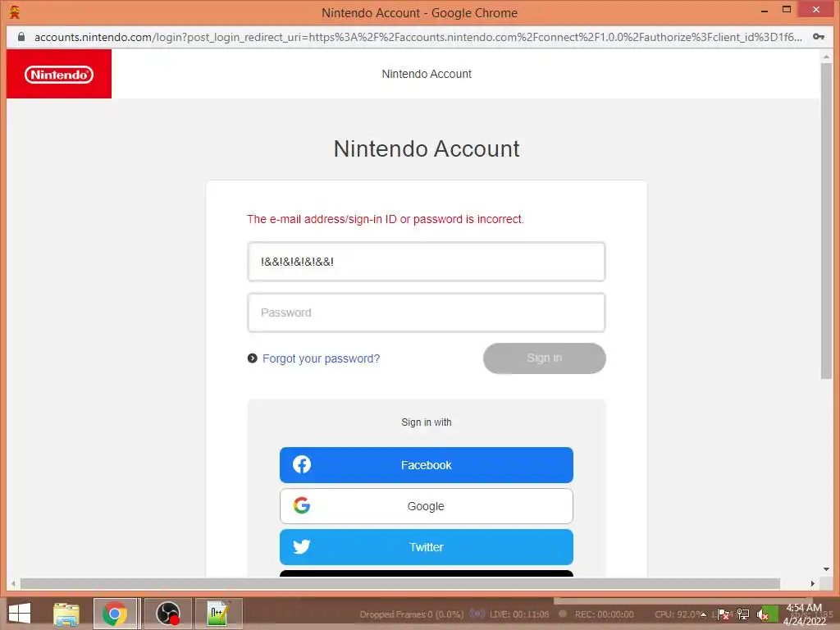This screenshot has height=630, width=840.
Task: Click the incorrect password error message
Action: 386,219
